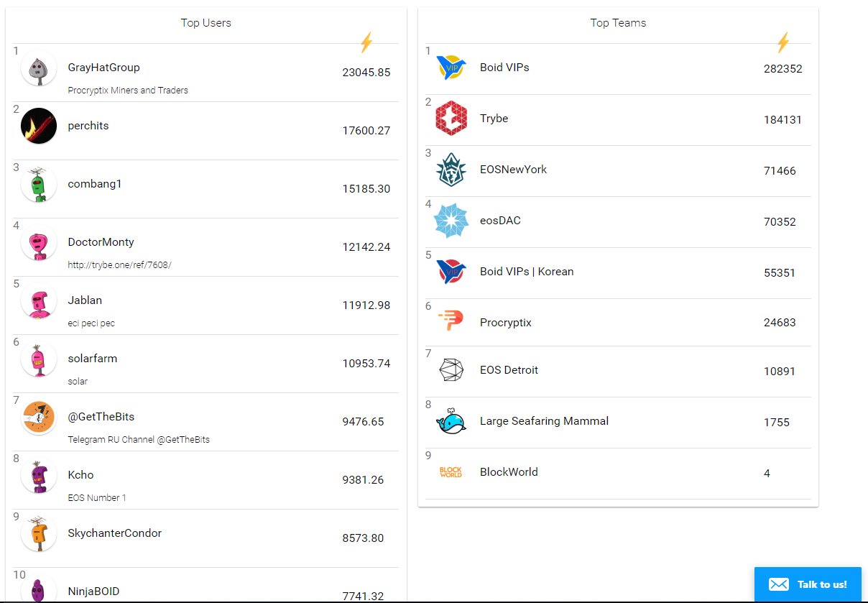868x603 pixels.
Task: Click solarfarm's avatar icon
Action: [x=39, y=359]
